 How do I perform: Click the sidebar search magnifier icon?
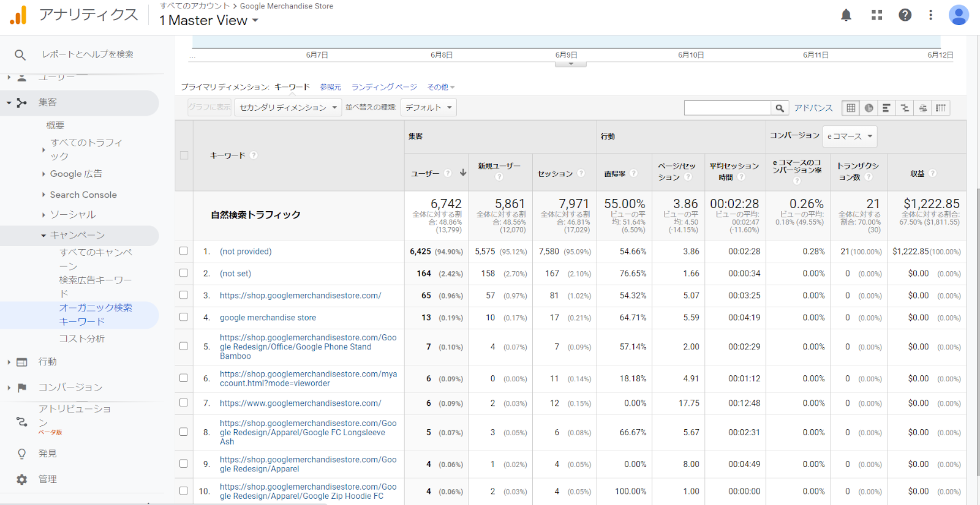[20, 55]
